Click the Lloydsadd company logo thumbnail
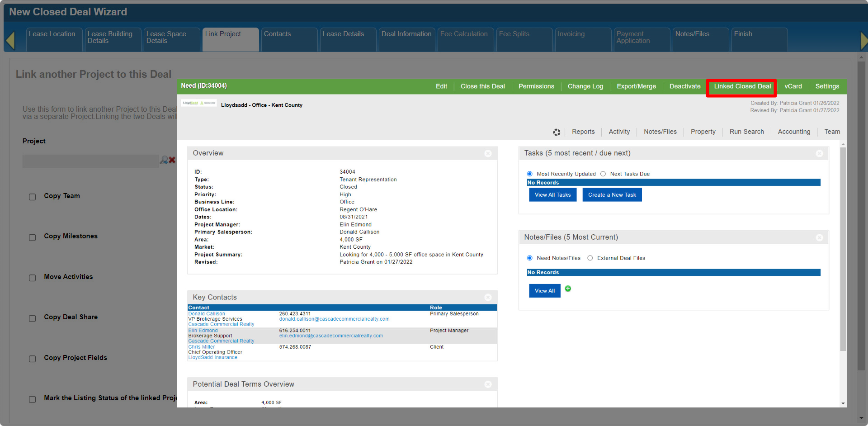The width and height of the screenshot is (868, 426). (x=199, y=103)
